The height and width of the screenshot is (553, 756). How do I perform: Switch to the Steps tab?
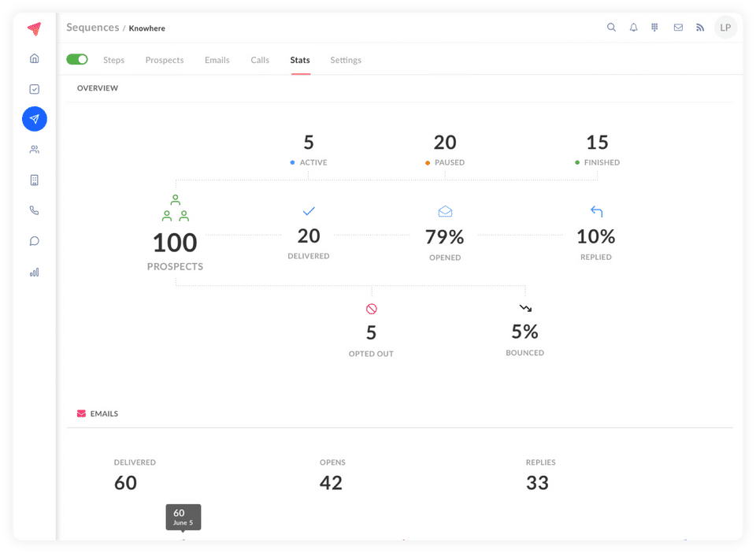tap(113, 60)
